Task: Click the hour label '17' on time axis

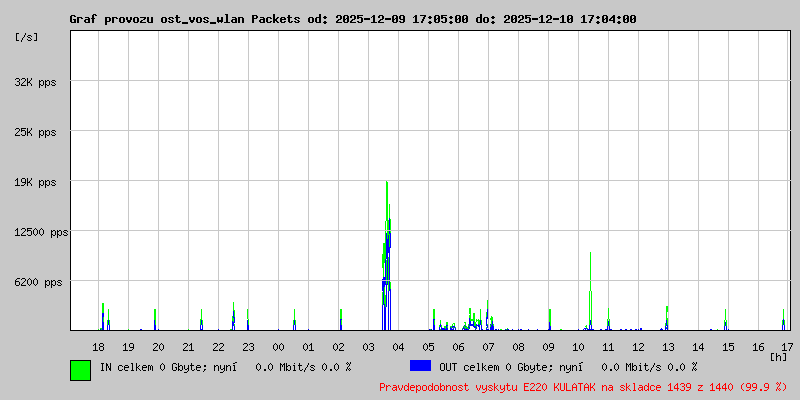Action: click(786, 347)
